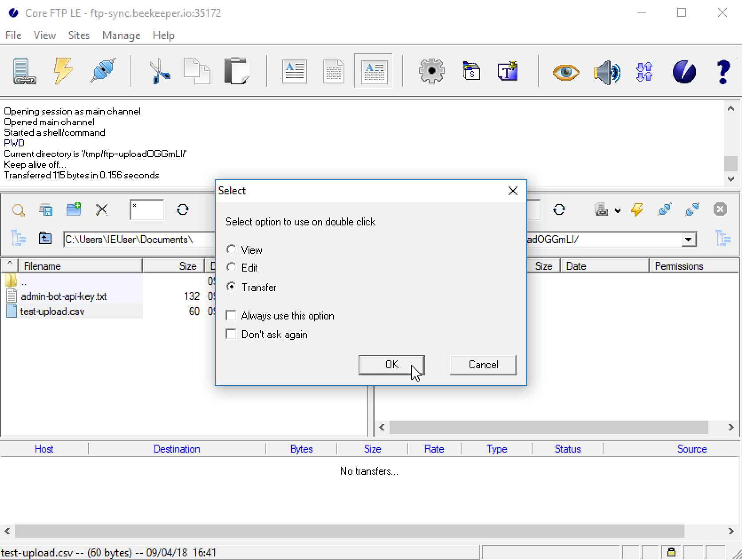Toggle the sound speaker icon
The width and height of the screenshot is (742, 560).
click(x=607, y=72)
